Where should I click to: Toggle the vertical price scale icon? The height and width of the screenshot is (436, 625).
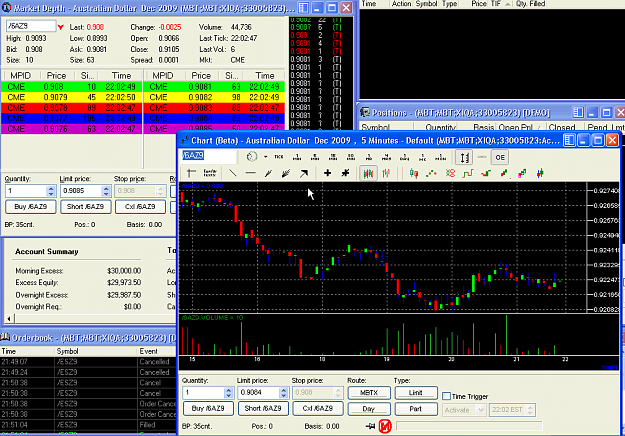coord(464,157)
